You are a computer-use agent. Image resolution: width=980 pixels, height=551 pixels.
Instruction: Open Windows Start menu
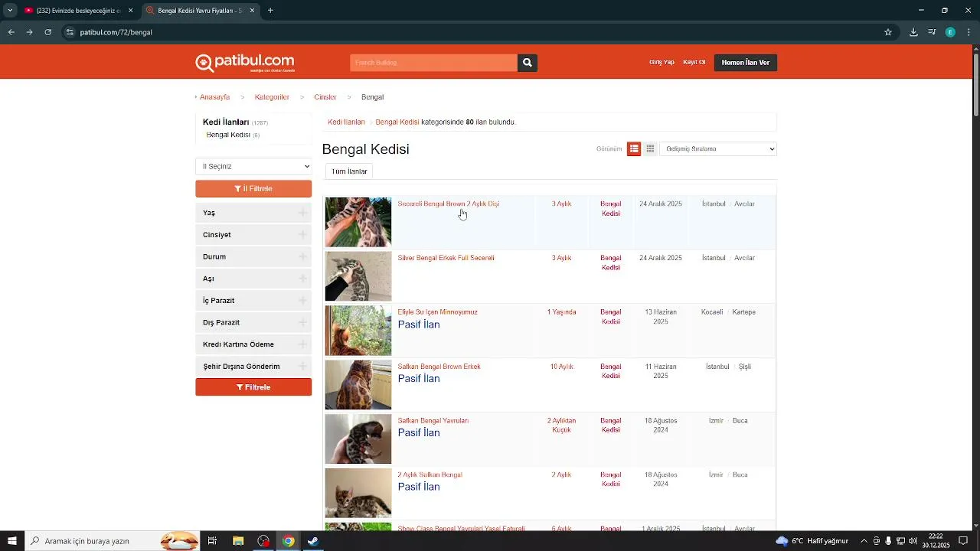[12, 541]
